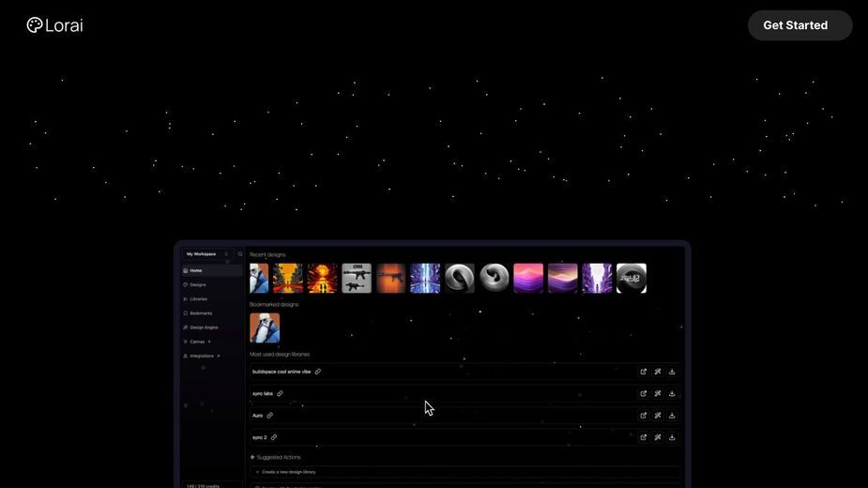868x488 pixels.
Task: Open bearded figure under Bookmarked designs
Action: [265, 328]
